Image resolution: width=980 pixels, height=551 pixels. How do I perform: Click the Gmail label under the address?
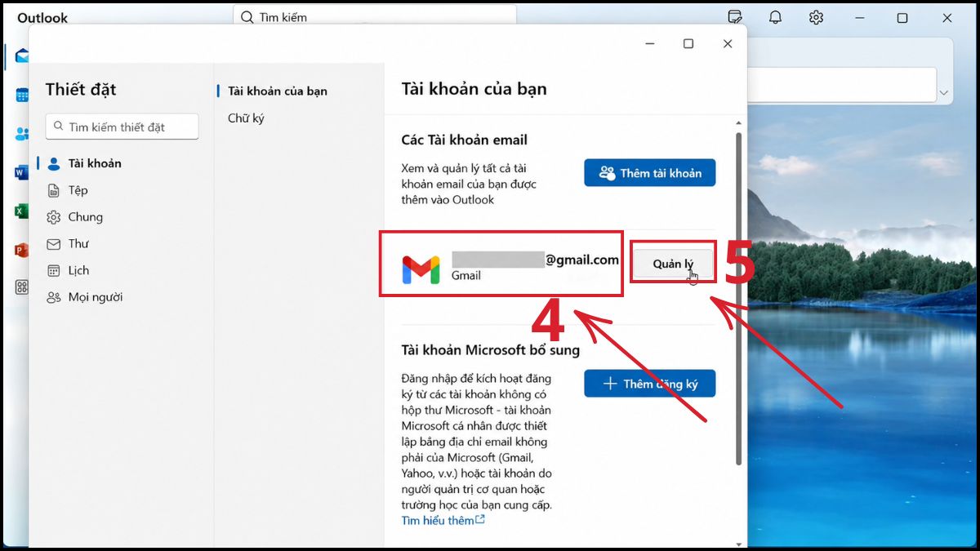466,276
